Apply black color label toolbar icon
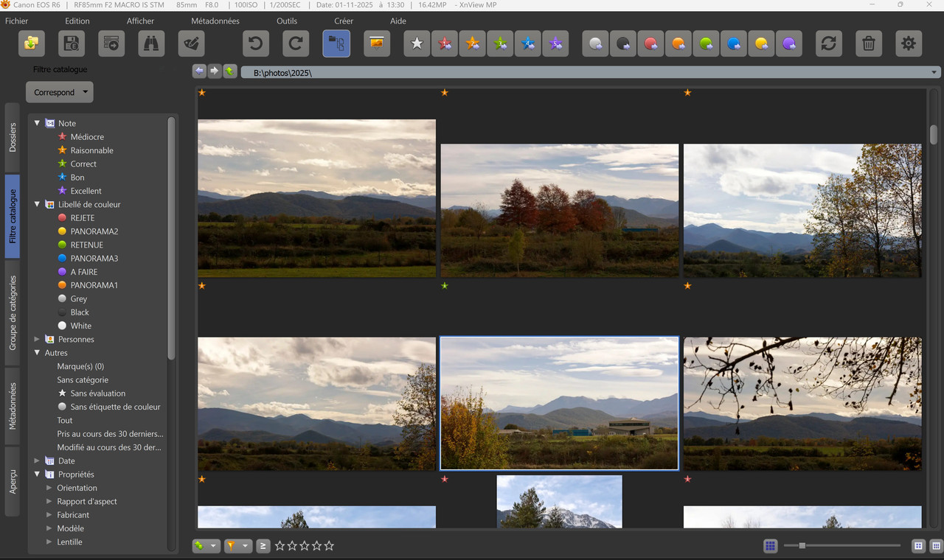 pyautogui.click(x=623, y=43)
